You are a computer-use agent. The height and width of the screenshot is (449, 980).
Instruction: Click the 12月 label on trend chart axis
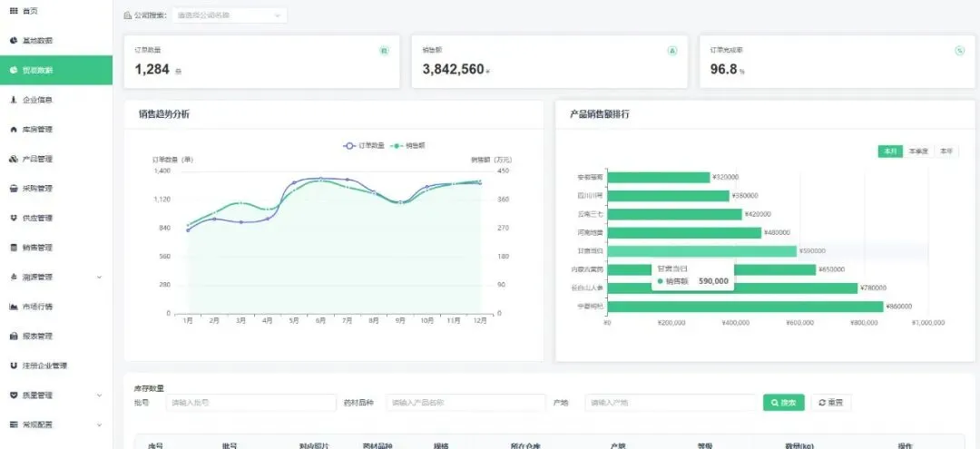[x=481, y=320]
